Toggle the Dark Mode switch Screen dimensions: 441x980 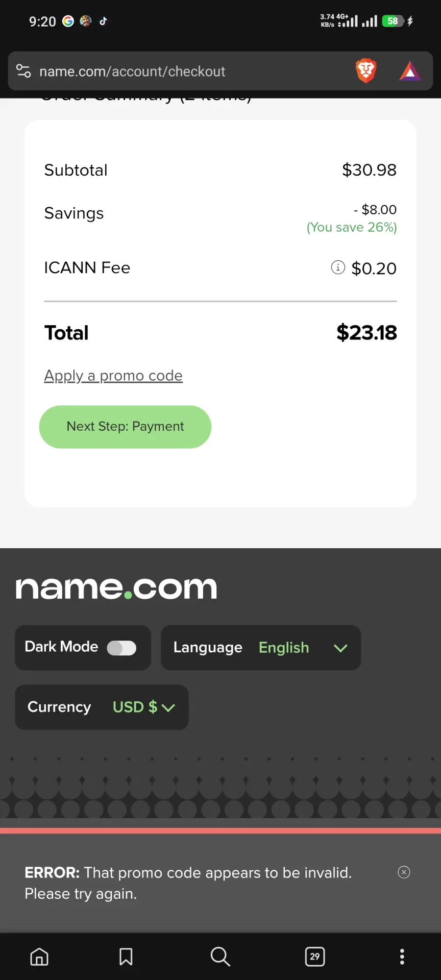coord(121,648)
